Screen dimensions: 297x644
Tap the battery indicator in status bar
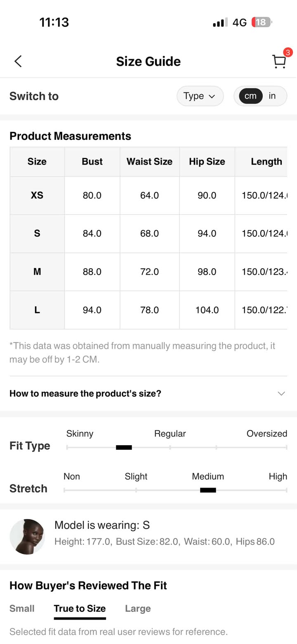coord(262,22)
